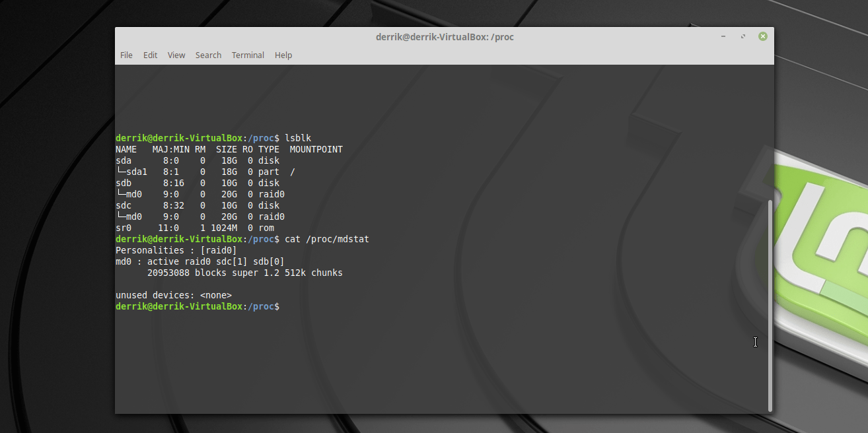Open the View menu
The width and height of the screenshot is (868, 433).
pos(176,55)
